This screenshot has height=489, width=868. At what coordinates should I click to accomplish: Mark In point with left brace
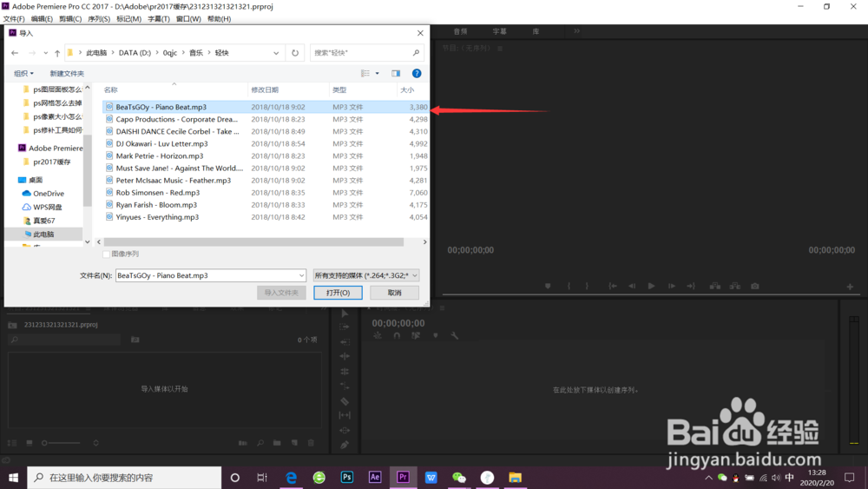[569, 286]
